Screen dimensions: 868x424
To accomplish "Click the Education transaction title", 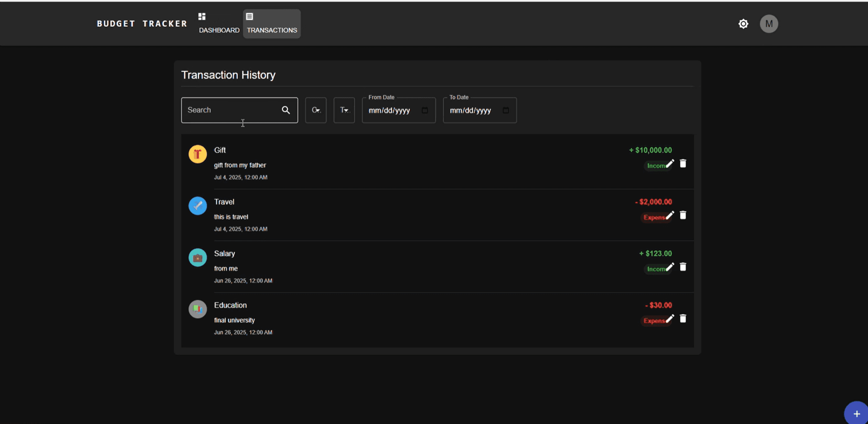I will 230,305.
